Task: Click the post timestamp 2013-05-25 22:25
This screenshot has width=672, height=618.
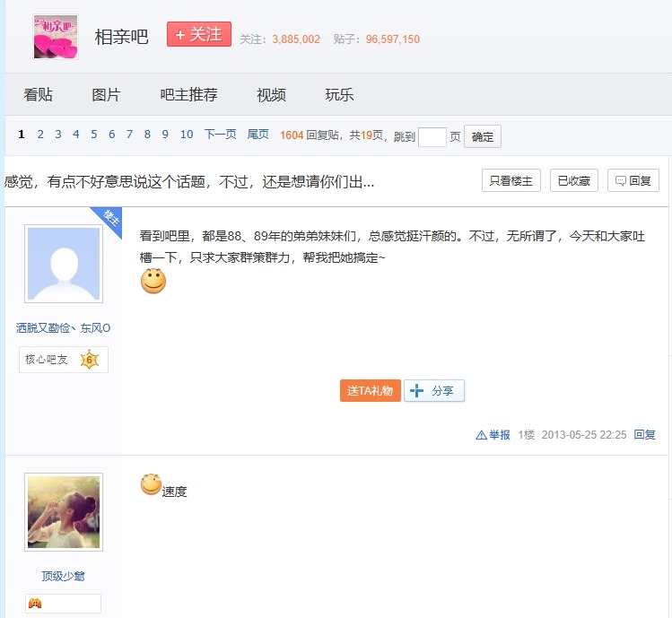Action: [584, 434]
